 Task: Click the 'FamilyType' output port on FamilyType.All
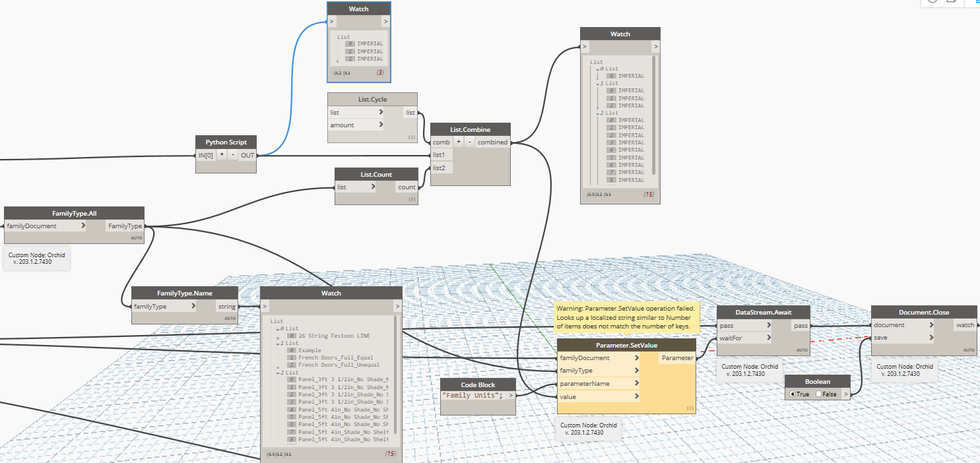[x=125, y=226]
